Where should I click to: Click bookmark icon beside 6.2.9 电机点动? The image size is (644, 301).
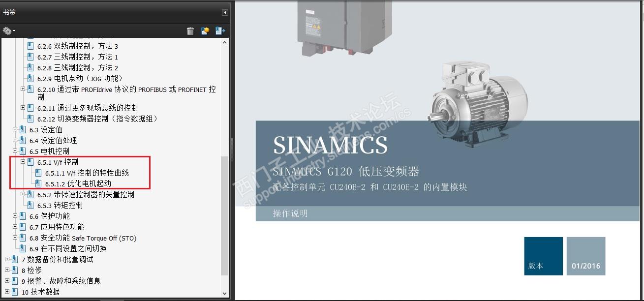click(x=31, y=78)
